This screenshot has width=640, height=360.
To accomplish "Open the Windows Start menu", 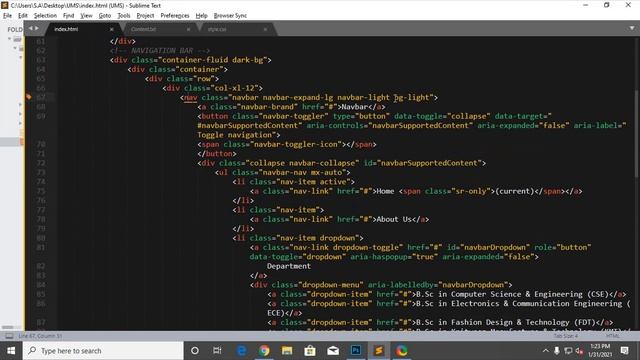I will coord(11,351).
